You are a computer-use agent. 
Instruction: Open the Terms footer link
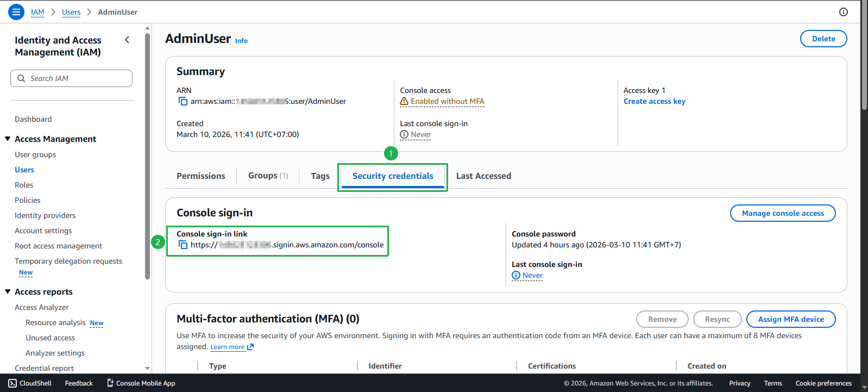click(773, 383)
